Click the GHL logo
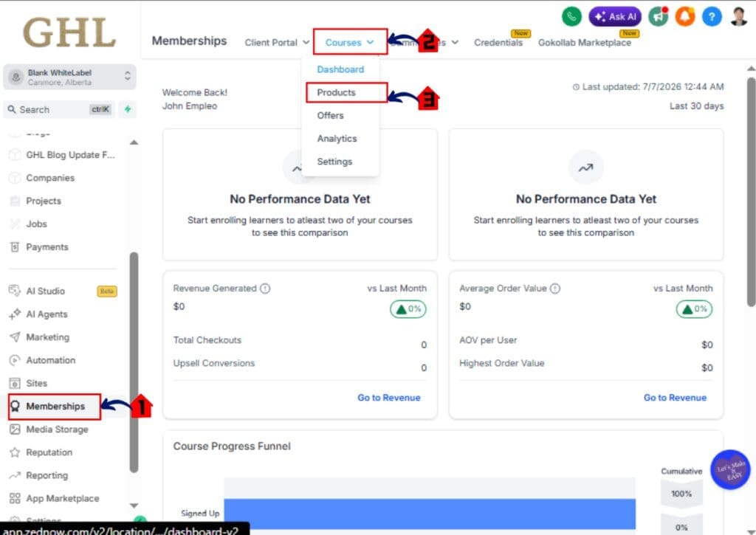Viewport: 756px width, 535px height. [x=69, y=32]
